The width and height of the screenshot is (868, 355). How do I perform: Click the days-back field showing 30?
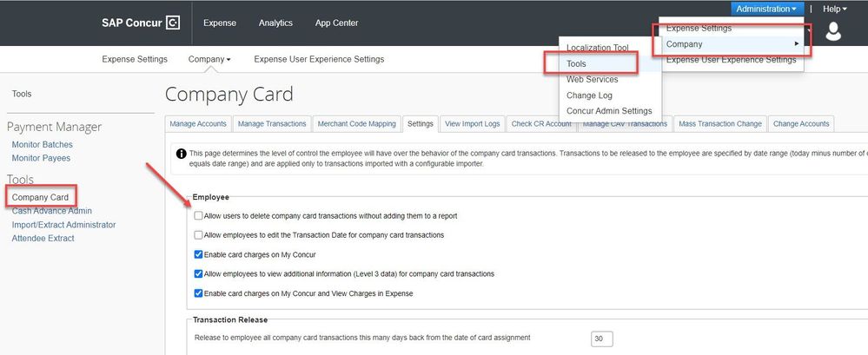[x=602, y=339]
